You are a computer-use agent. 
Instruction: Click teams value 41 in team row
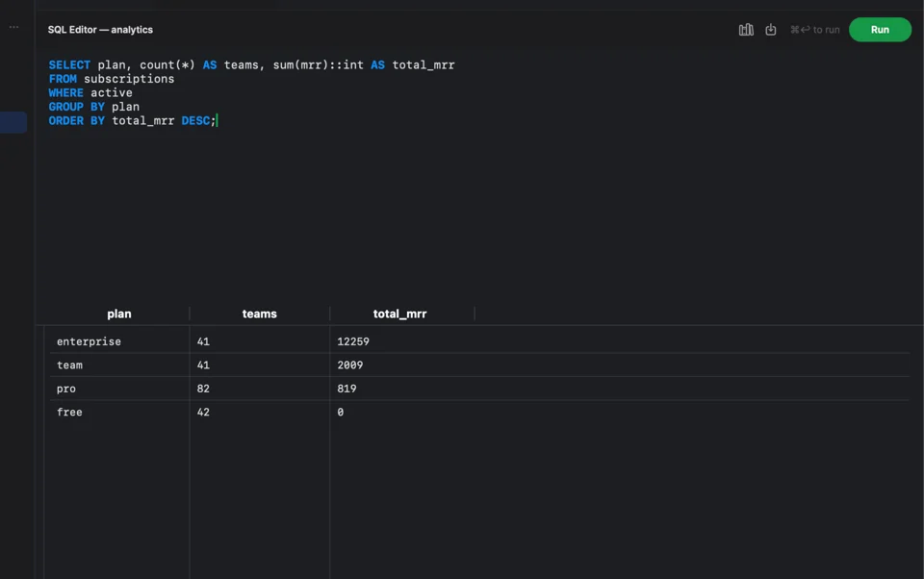pyautogui.click(x=203, y=365)
